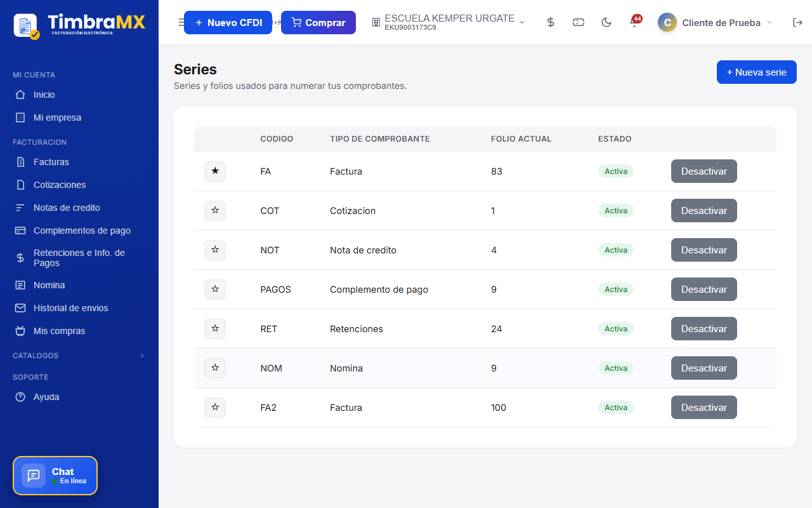Open Mis compras in sidebar

click(79, 331)
